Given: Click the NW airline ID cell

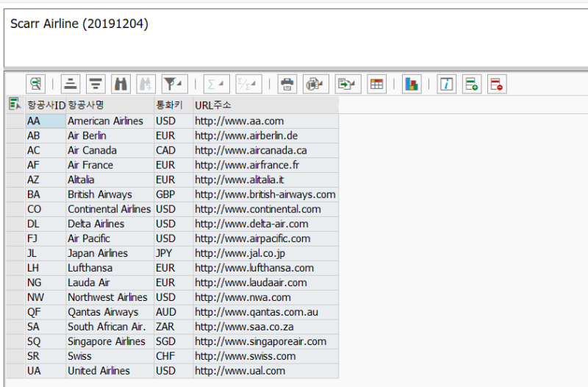Looking at the screenshot, I should click(x=46, y=297).
